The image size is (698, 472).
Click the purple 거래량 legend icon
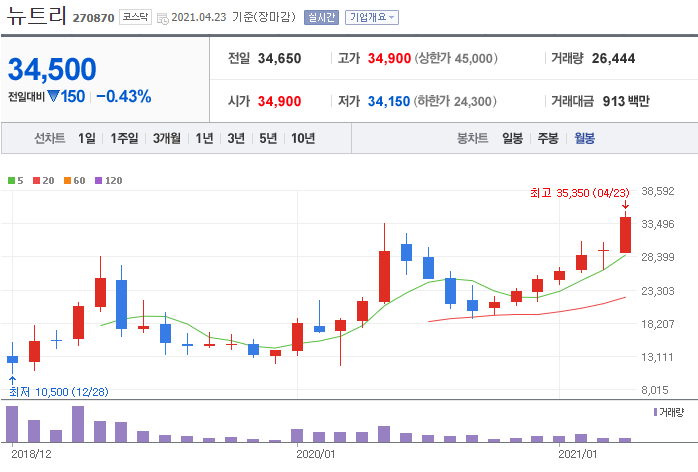coord(656,411)
